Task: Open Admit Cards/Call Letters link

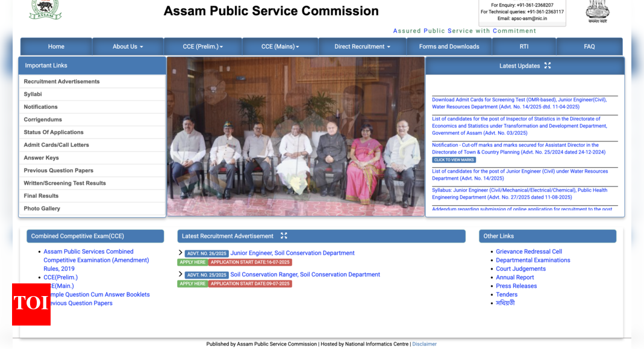Action: (x=56, y=145)
